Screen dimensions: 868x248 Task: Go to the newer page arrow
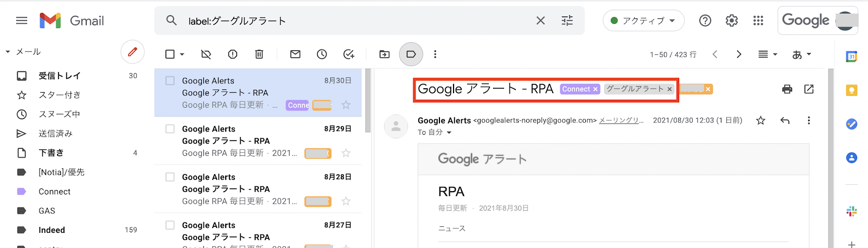(x=715, y=54)
